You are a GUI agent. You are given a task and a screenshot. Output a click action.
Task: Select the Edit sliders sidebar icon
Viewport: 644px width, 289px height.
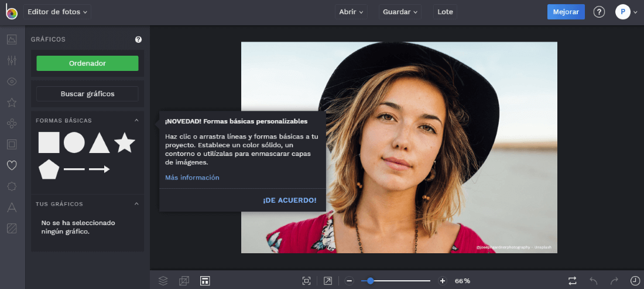coord(11,60)
